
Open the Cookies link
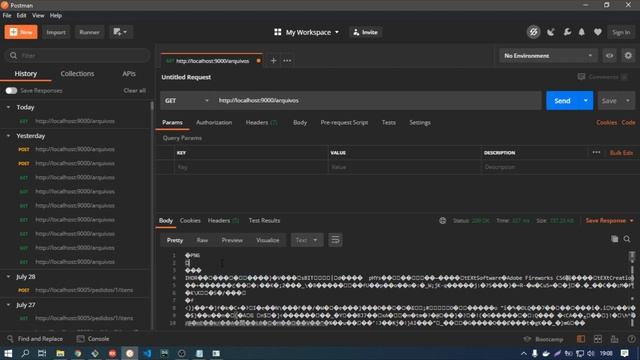(x=606, y=122)
